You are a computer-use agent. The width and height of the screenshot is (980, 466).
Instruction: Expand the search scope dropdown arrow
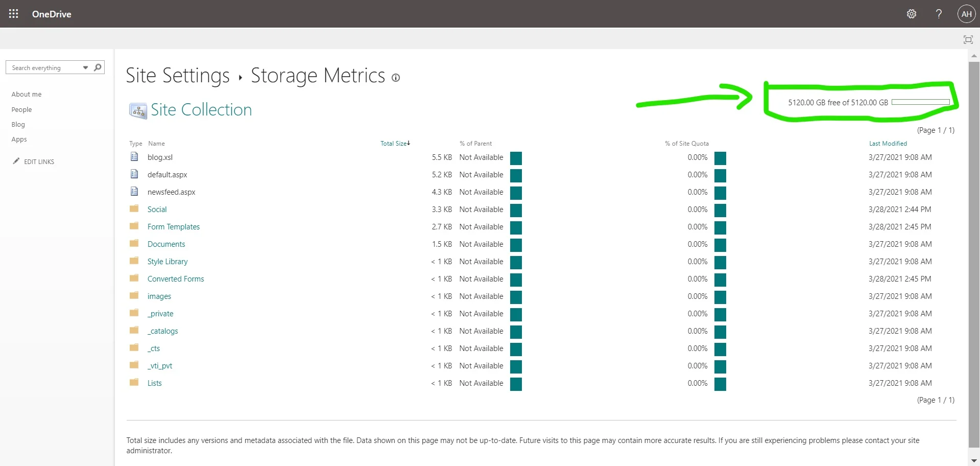85,67
